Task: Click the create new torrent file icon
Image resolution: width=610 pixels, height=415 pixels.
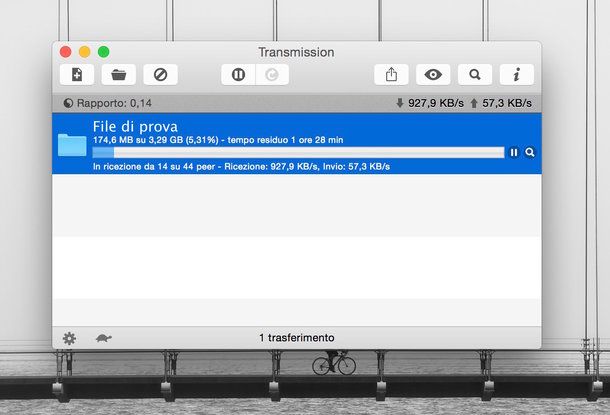Action: 77,74
